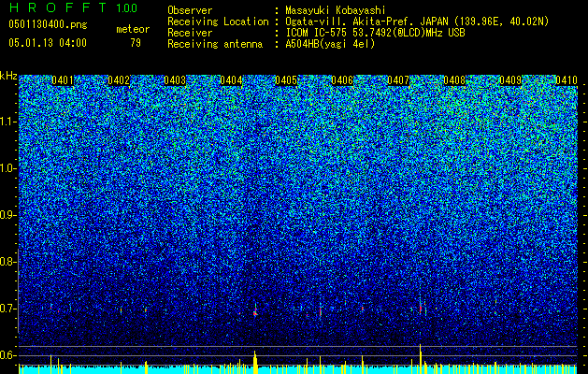This screenshot has height=374, width=588.
Task: Click the Receiving antenna label
Action: coord(215,44)
